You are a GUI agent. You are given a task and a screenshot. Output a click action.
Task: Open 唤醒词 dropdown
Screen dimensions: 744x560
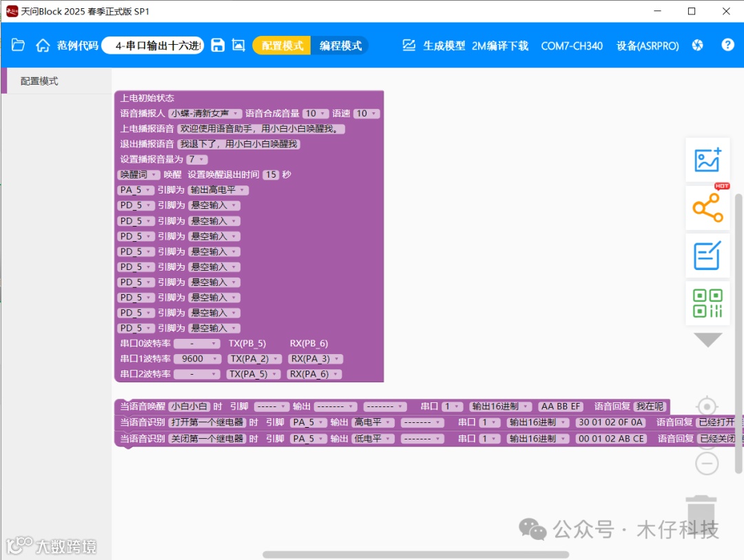pos(138,175)
